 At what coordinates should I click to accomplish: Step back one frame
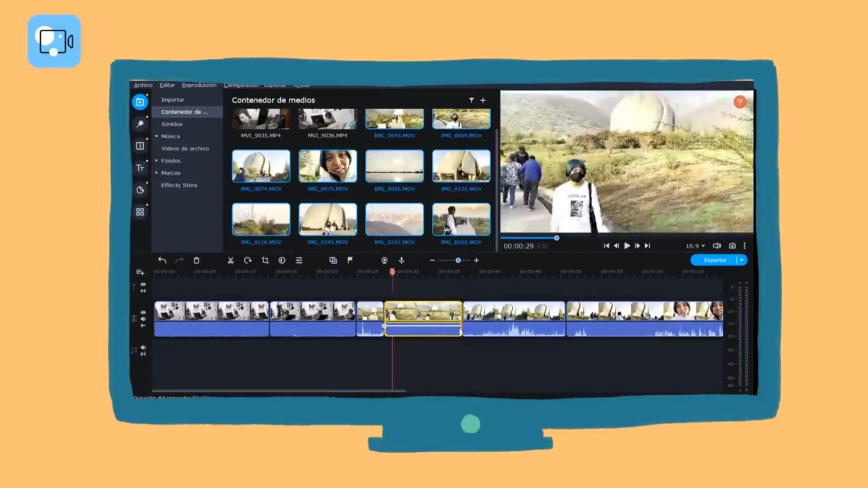pyautogui.click(x=616, y=246)
